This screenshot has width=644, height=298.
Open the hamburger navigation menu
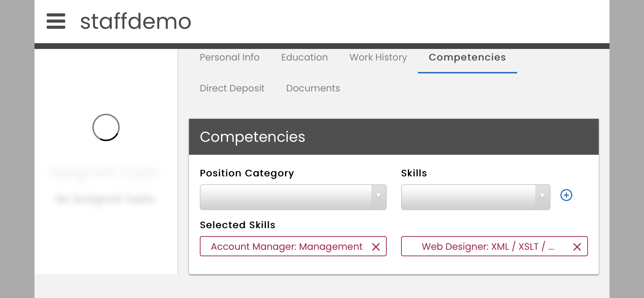pos(56,22)
